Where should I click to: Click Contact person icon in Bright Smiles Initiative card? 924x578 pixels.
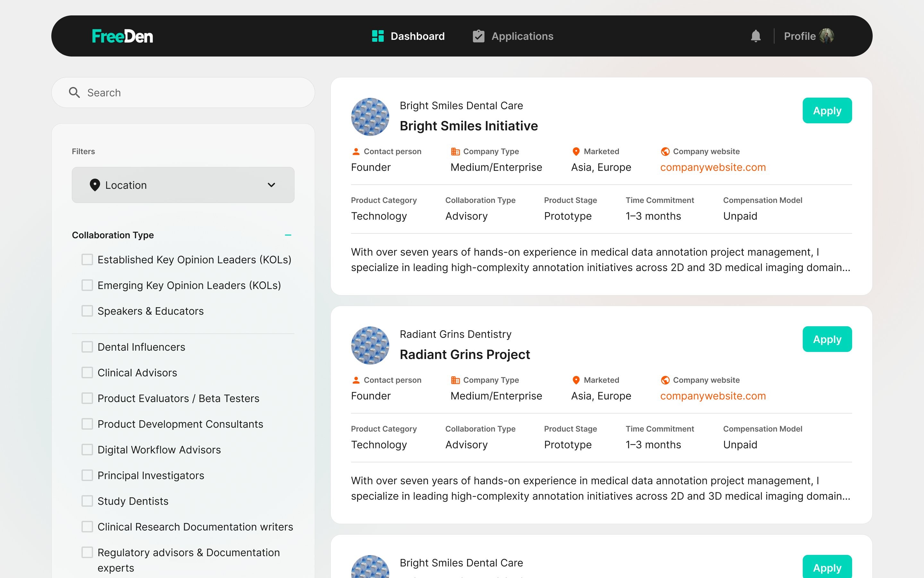tap(356, 151)
